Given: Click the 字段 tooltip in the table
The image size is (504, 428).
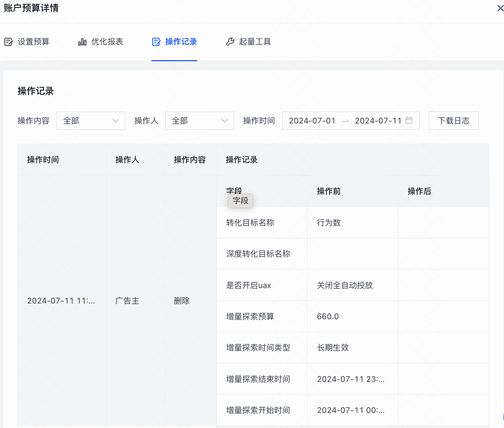Looking at the screenshot, I should point(240,201).
